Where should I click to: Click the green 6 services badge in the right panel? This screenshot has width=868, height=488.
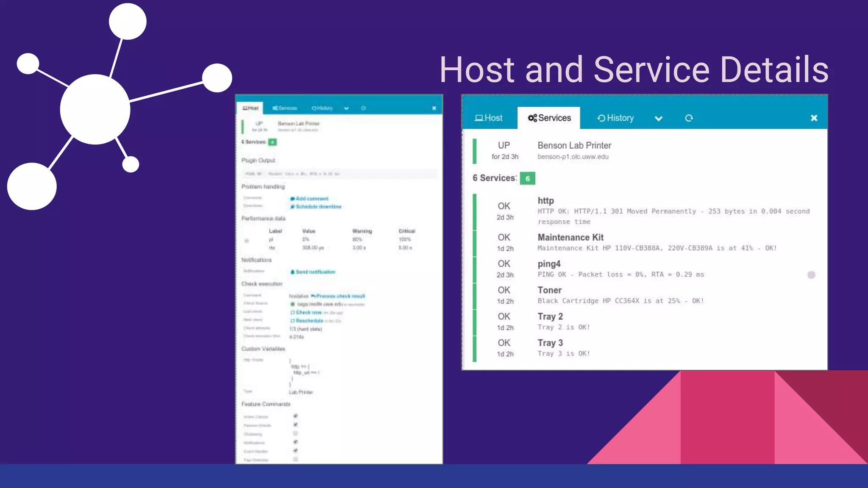(x=528, y=178)
